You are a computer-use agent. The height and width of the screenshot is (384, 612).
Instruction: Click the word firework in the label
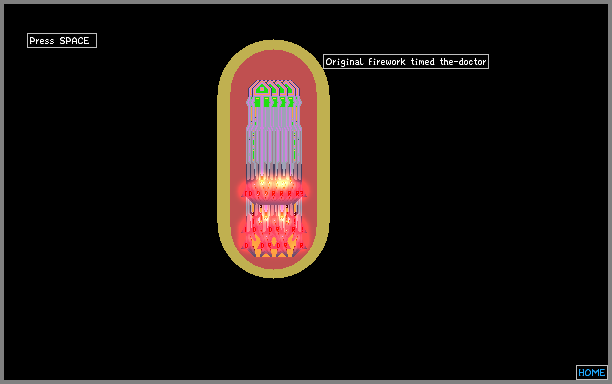click(x=387, y=62)
